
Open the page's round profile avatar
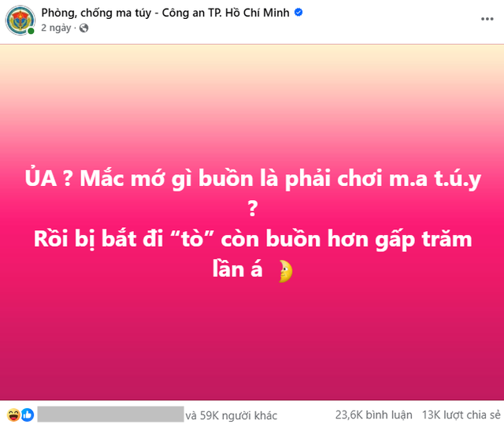coord(20,20)
